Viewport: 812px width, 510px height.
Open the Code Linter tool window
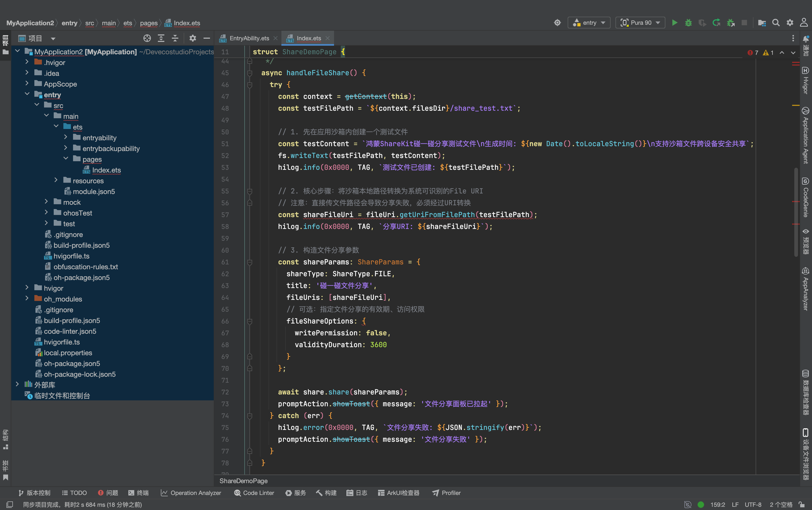click(x=254, y=493)
